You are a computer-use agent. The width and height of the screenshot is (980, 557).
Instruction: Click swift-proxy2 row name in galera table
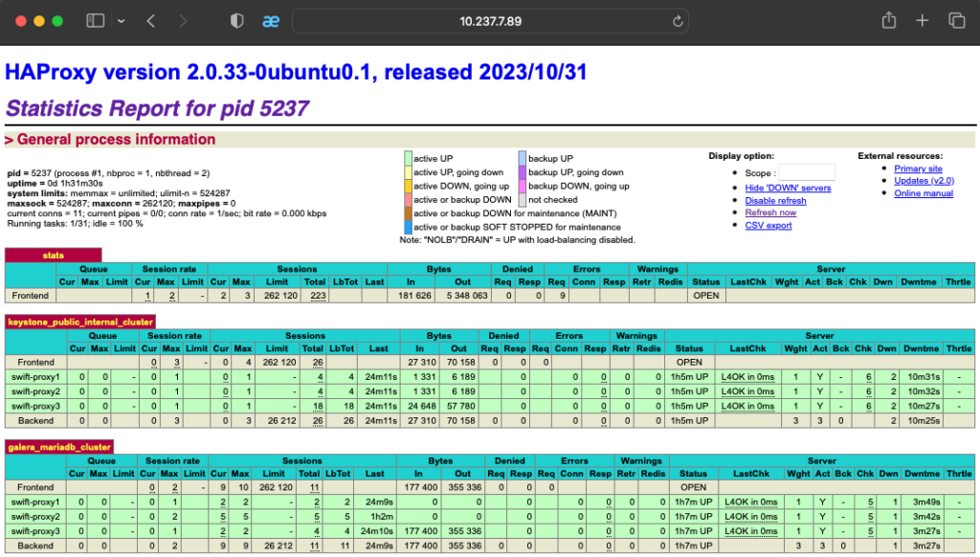coord(35,517)
